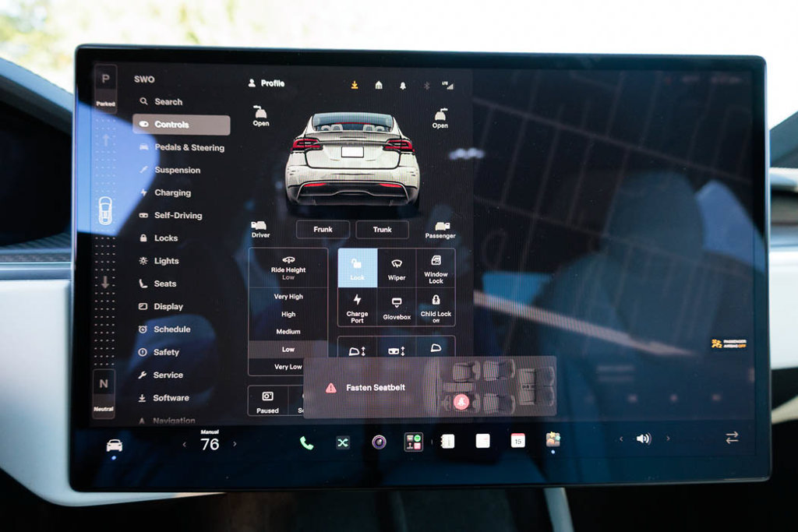Tap the red unbuckled seat indicator

(461, 402)
